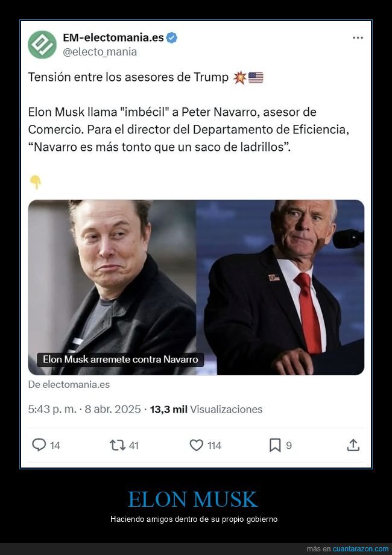
Task: Share the tweet via upload icon
Action: point(353,445)
